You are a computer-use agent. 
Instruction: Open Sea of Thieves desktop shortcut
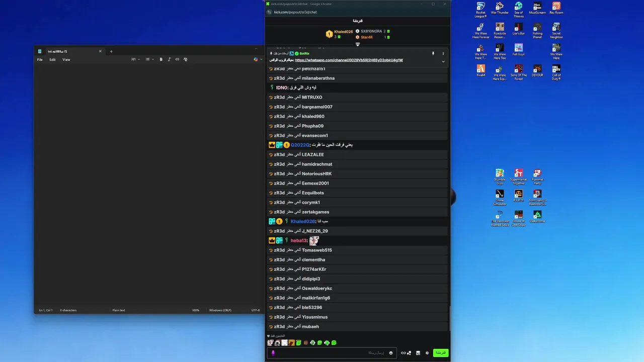pos(519,10)
